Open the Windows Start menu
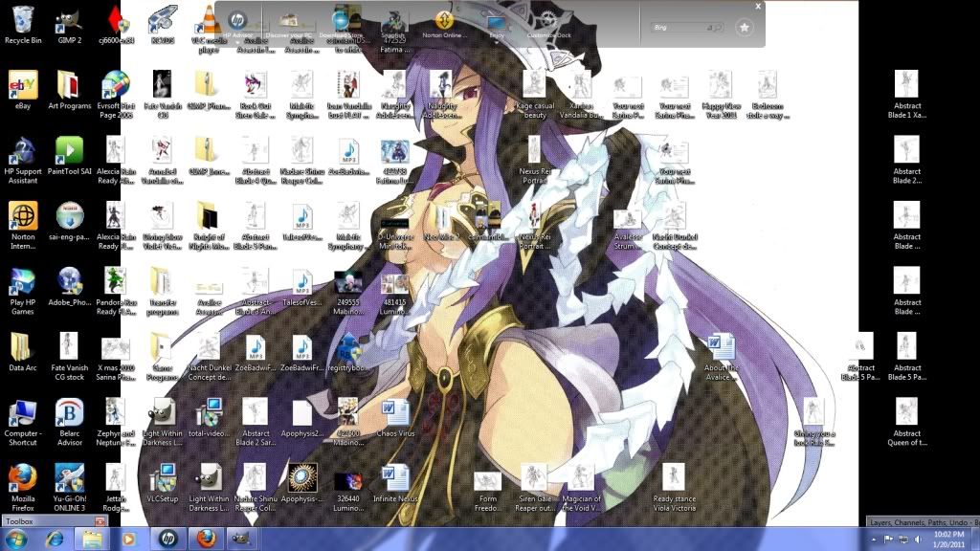The height and width of the screenshot is (551, 980). 17,540
